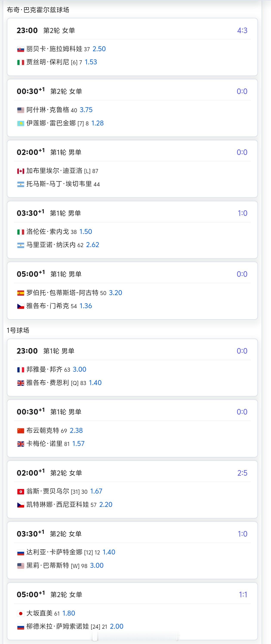271x644 pixels.
Task: Click the Canada flag beside 加布里埃尔·迪亚洛
Action: [20, 171]
